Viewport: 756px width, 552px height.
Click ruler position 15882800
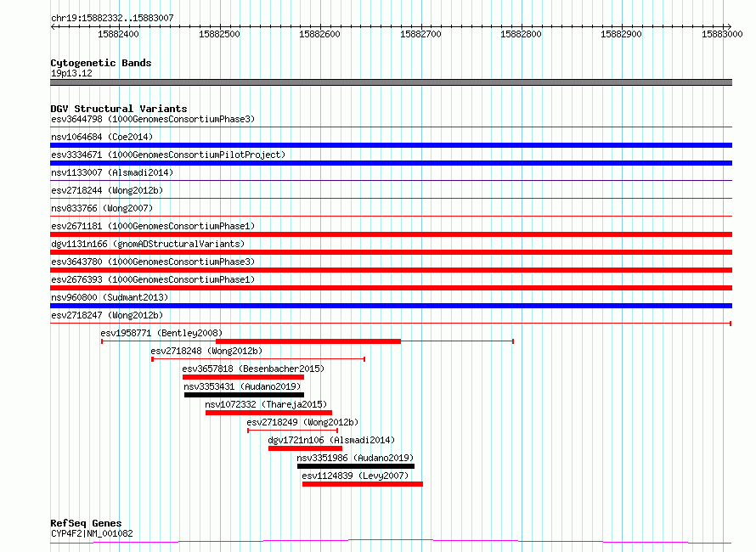pos(521,34)
